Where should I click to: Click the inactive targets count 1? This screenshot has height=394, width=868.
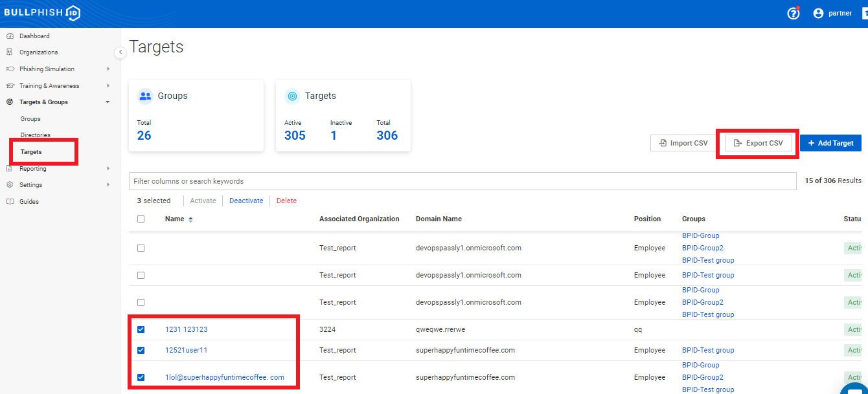pos(334,136)
